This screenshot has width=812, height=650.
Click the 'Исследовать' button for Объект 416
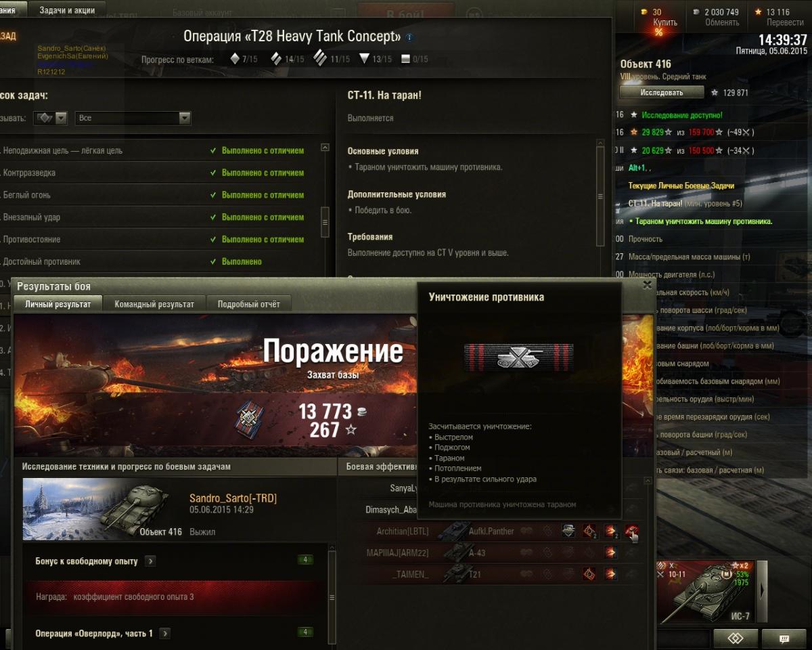point(661,92)
